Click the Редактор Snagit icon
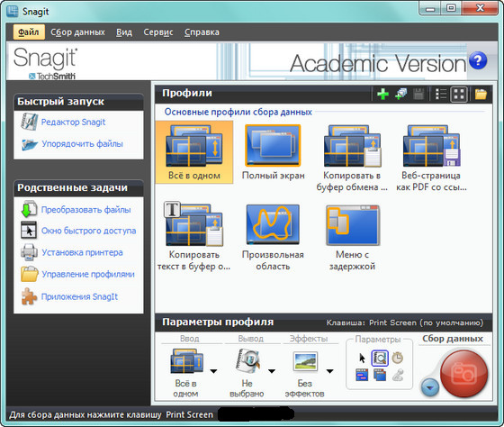The width and height of the screenshot is (504, 427). point(29,122)
